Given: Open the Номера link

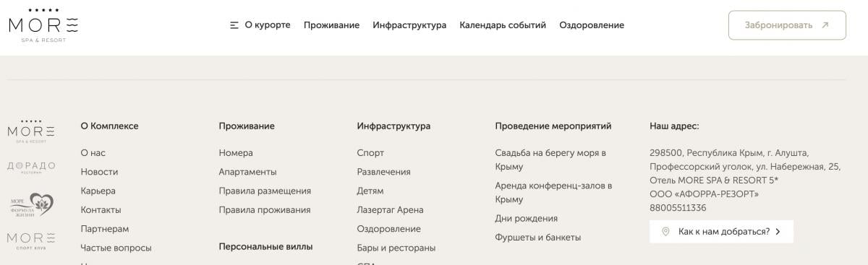Looking at the screenshot, I should [236, 153].
